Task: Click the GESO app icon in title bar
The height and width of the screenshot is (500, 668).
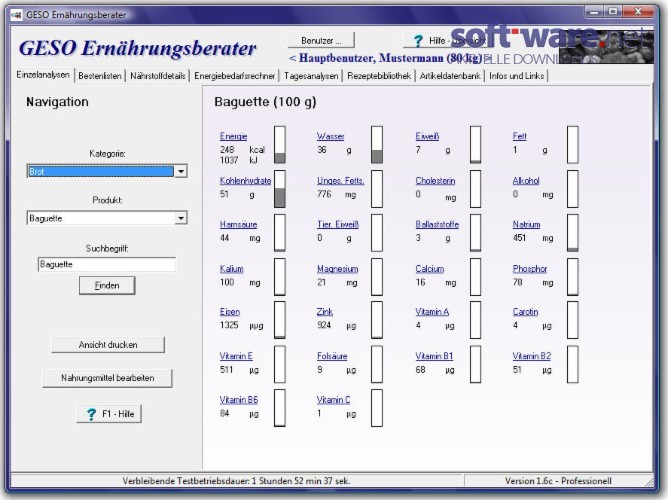Action: coord(17,15)
